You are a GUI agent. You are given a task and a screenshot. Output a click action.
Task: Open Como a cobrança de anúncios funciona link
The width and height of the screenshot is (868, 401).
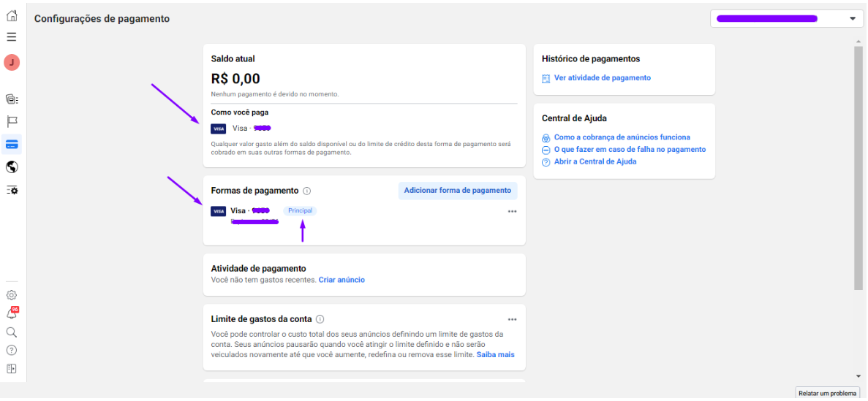tap(622, 137)
